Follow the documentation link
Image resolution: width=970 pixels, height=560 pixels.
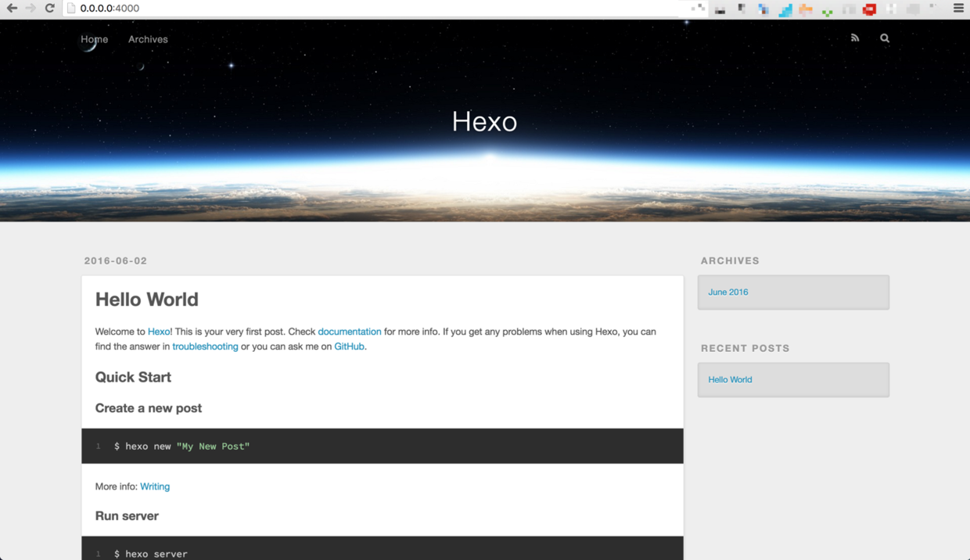click(x=349, y=332)
